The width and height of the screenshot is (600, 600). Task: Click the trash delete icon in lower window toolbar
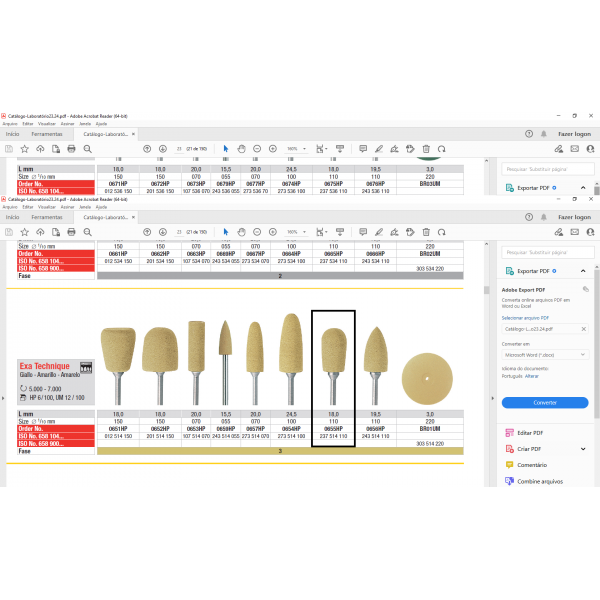(x=426, y=232)
